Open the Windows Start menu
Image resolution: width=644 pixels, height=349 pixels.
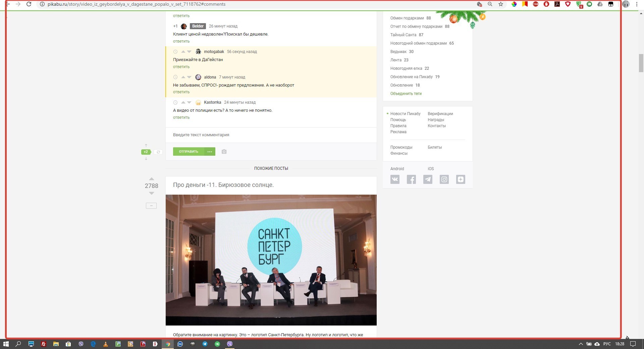(6, 344)
